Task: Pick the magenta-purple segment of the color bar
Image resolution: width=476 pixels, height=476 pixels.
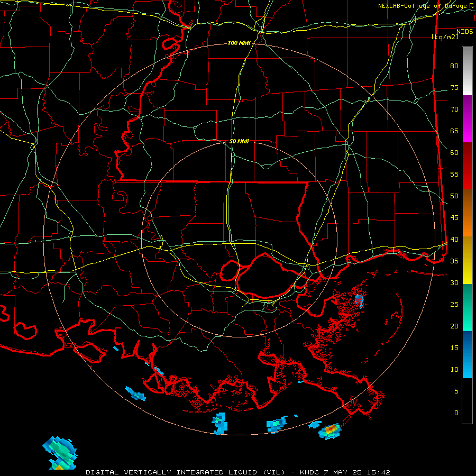Action: 467,118
